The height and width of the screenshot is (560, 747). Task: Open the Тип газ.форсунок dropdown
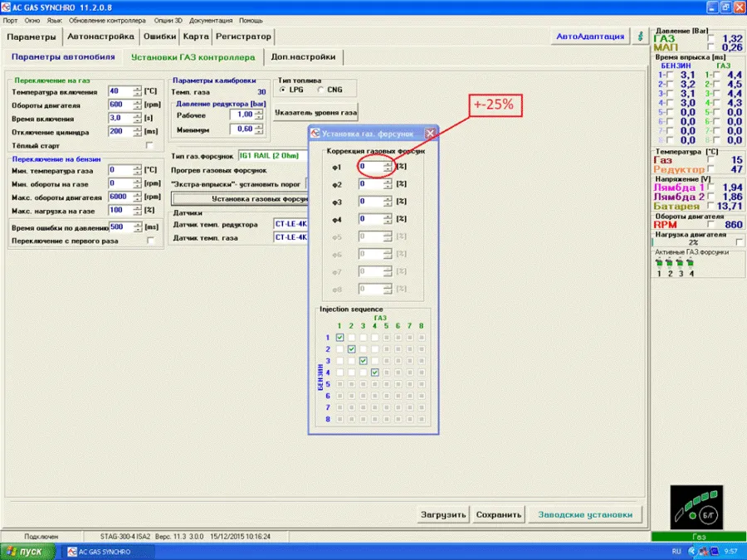point(273,156)
